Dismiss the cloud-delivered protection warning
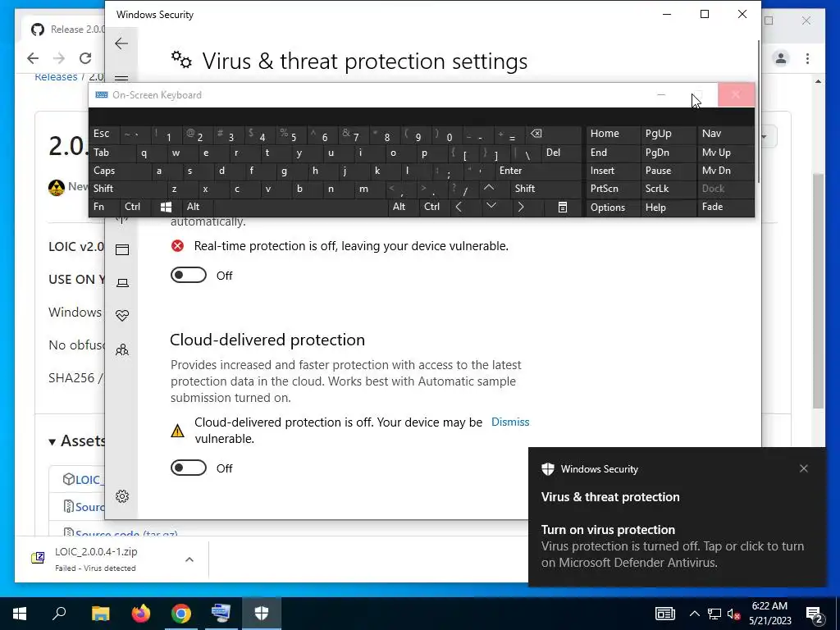Screen dimensions: 840x630 [510, 422]
